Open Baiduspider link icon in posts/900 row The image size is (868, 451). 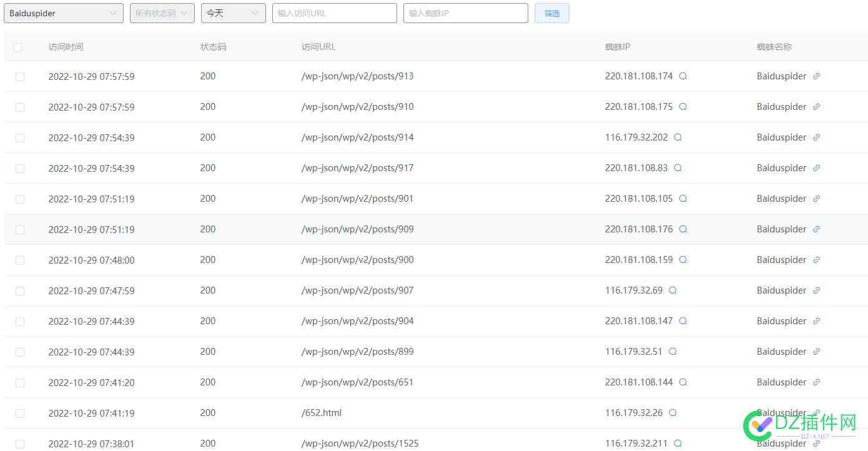pos(816,260)
